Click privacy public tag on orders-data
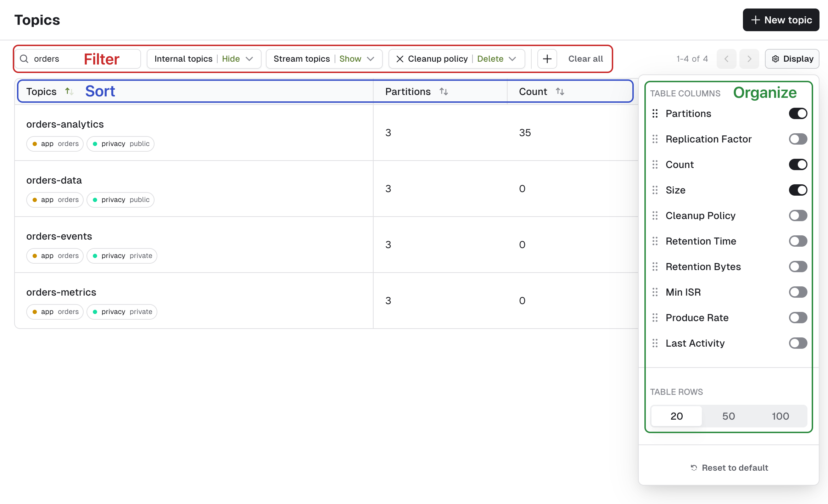Viewport: 828px width, 504px height. point(121,200)
